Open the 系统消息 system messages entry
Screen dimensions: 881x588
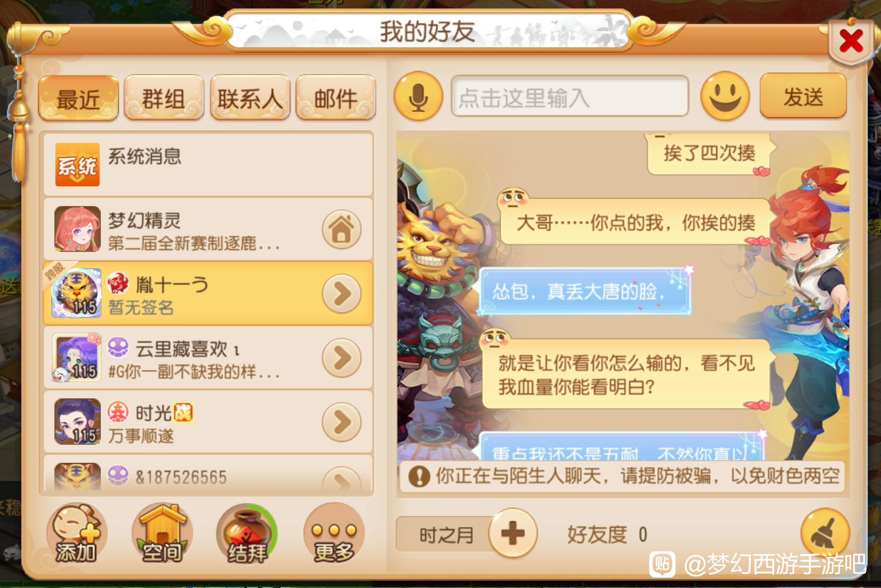208,165
